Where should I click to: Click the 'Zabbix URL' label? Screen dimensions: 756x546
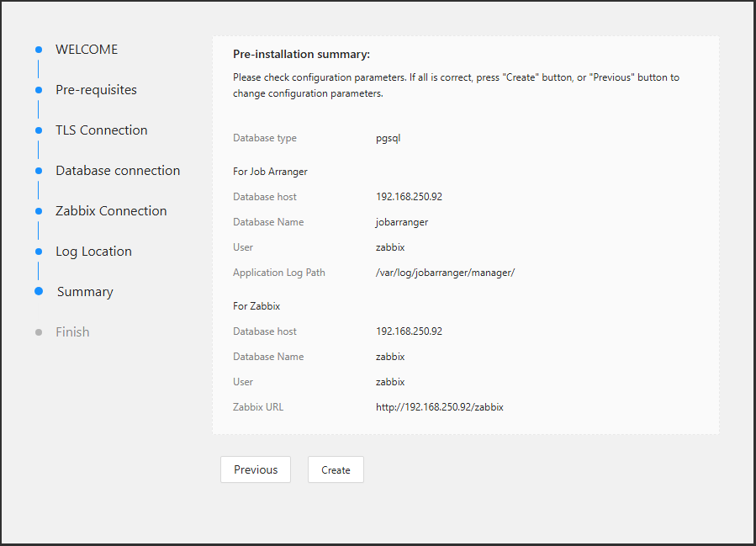(x=258, y=407)
